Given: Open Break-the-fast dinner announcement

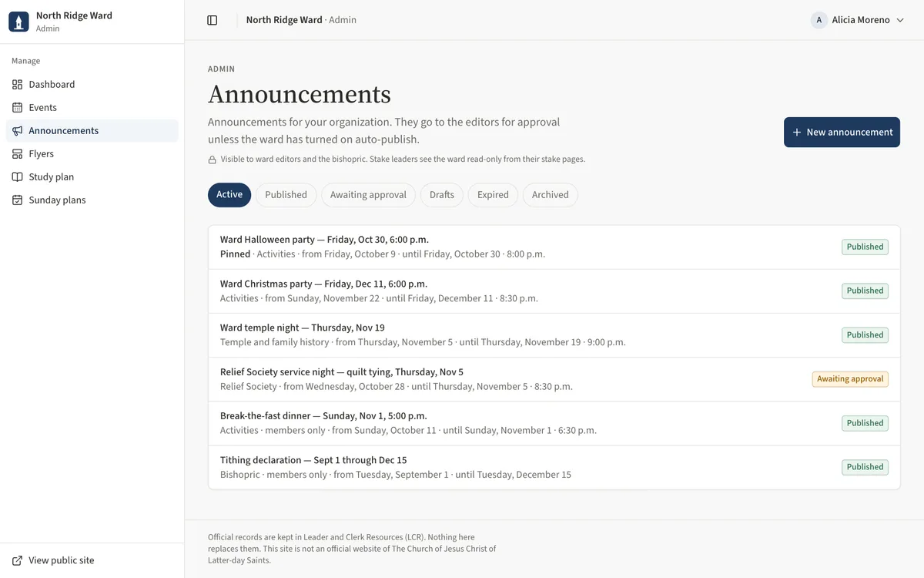Looking at the screenshot, I should coord(554,423).
